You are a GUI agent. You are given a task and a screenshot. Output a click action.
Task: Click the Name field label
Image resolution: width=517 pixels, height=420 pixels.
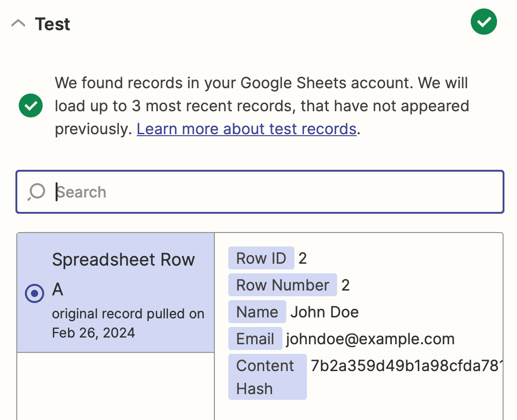[x=257, y=312]
